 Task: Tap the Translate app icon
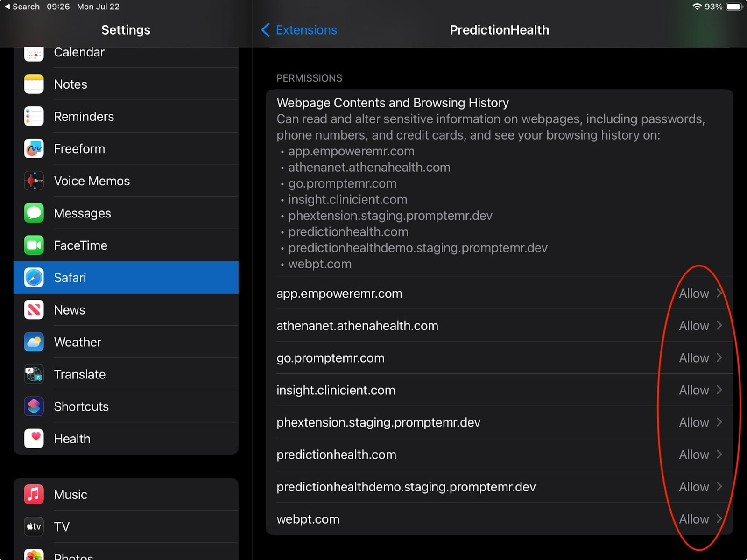click(x=34, y=374)
